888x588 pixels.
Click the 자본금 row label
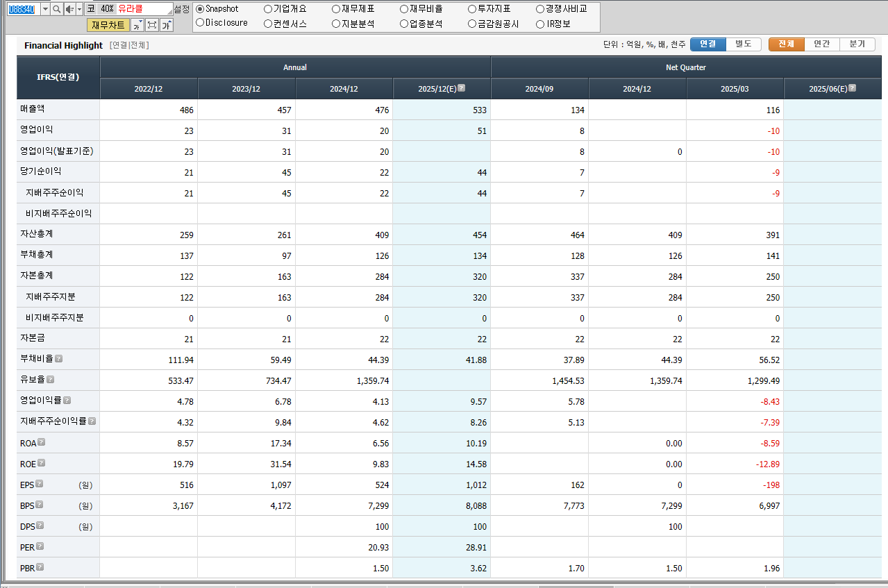point(33,338)
